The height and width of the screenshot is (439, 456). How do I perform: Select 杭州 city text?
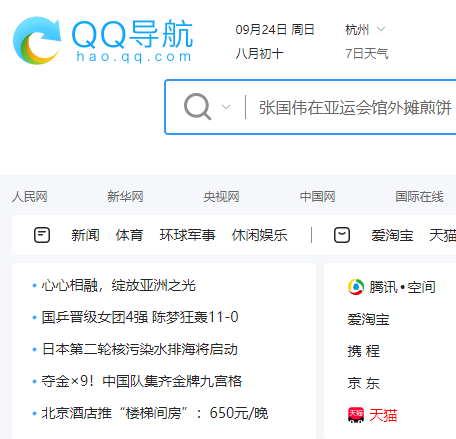pos(357,30)
